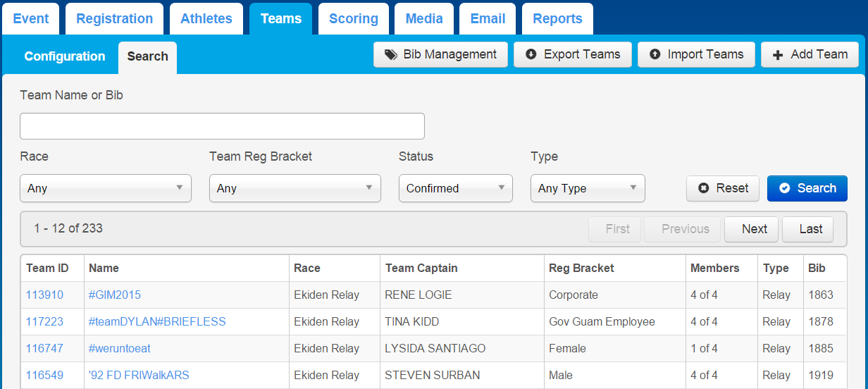Focus the Team Name or Bib field
This screenshot has height=389, width=868.
pyautogui.click(x=222, y=126)
